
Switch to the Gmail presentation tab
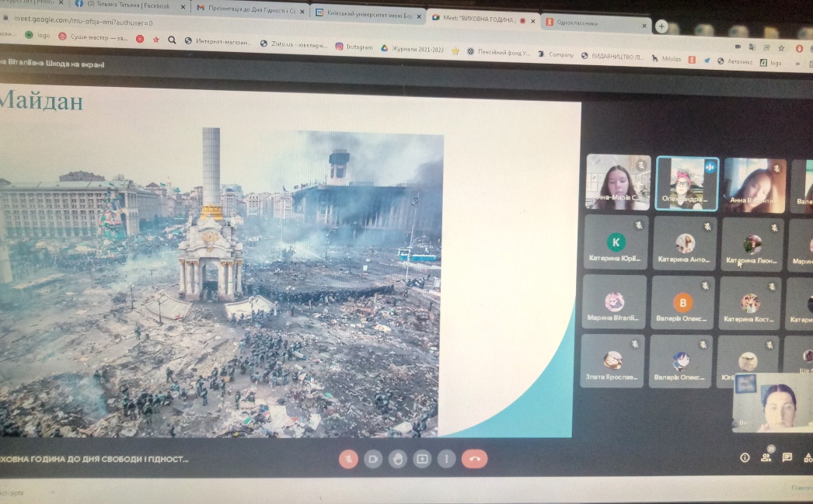coord(245,10)
